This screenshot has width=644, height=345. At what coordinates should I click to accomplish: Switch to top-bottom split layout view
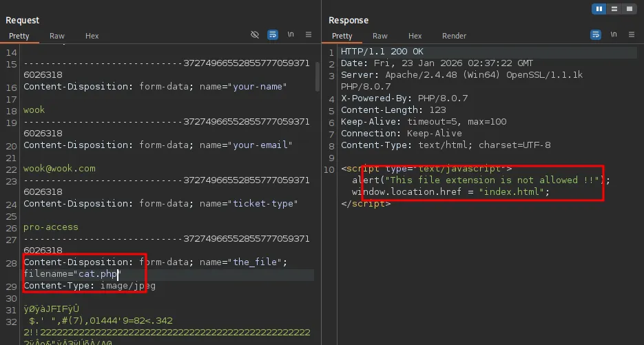point(614,9)
